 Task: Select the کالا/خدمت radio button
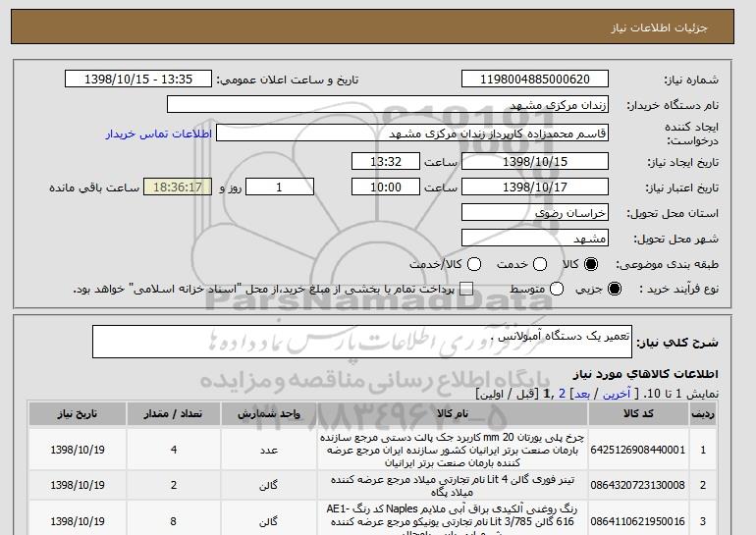[474, 264]
